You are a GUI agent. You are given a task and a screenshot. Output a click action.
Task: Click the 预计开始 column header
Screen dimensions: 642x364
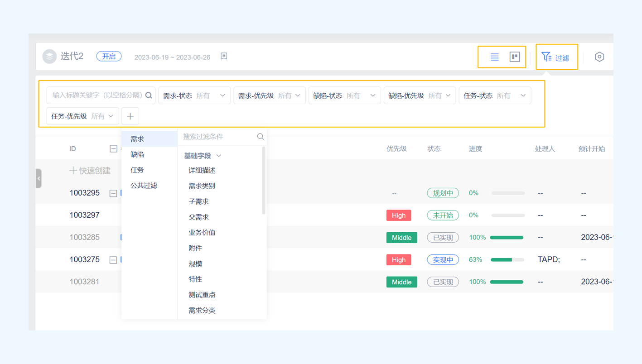point(592,148)
